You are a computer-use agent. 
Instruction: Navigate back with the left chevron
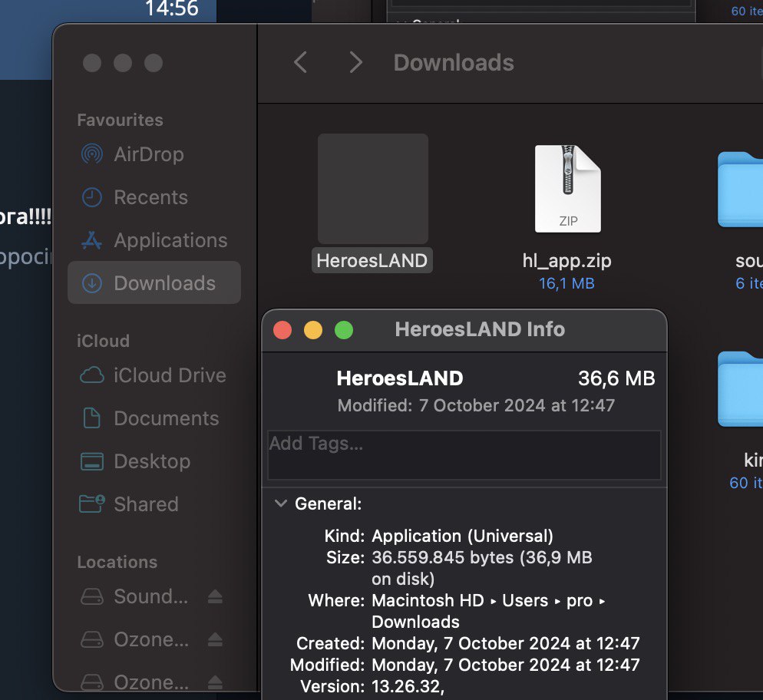click(301, 63)
